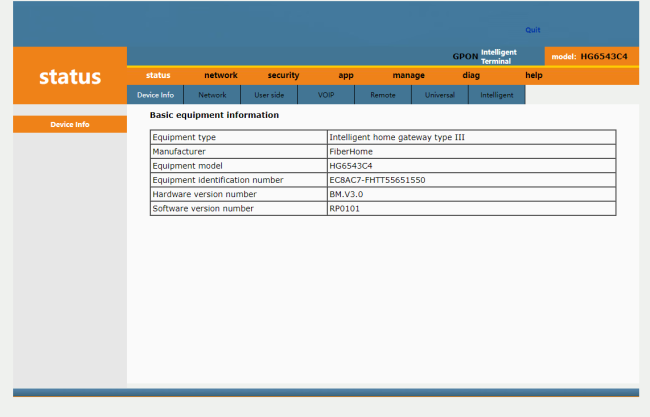Open the Remote sub-tab

pos(383,95)
